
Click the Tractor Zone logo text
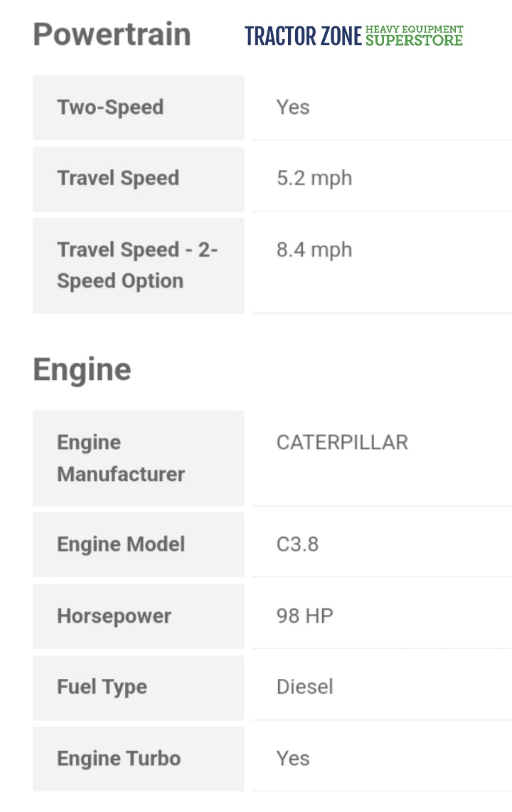[x=303, y=36]
